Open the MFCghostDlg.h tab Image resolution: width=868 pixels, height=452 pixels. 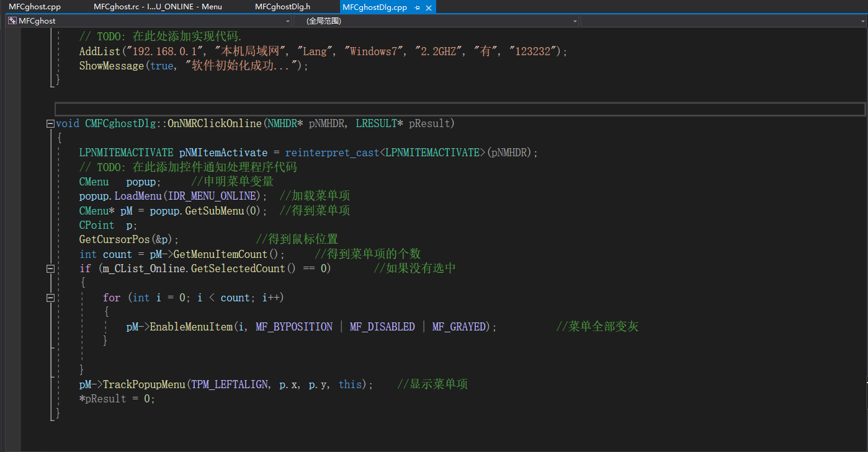282,7
